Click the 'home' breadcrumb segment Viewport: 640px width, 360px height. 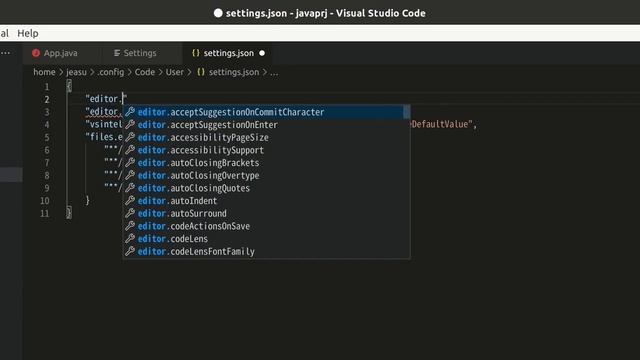[44, 72]
